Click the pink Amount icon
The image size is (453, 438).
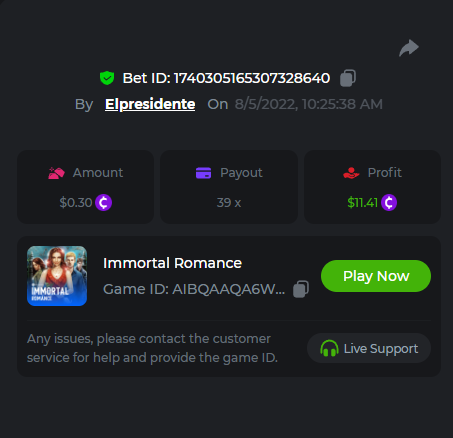56,173
